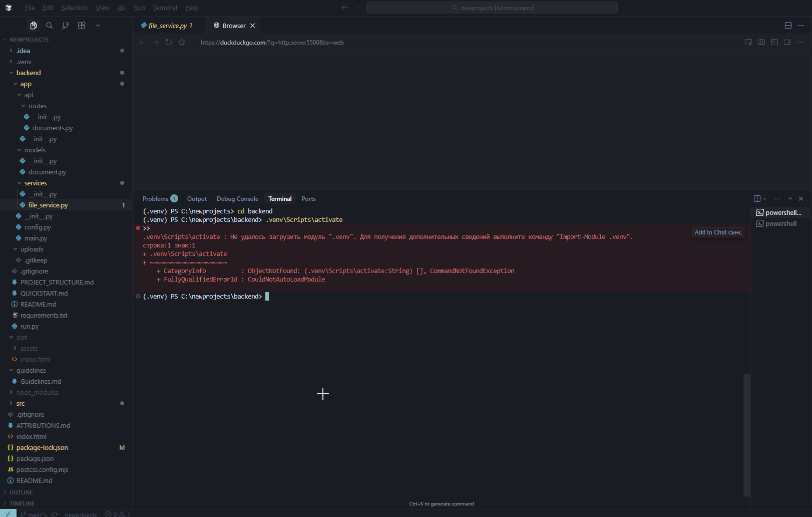Open the File menu

(30, 8)
